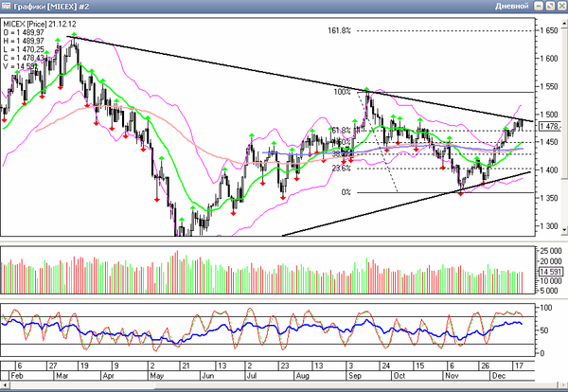Click the Nov month label on time axis
568x392 pixels.
453,376
